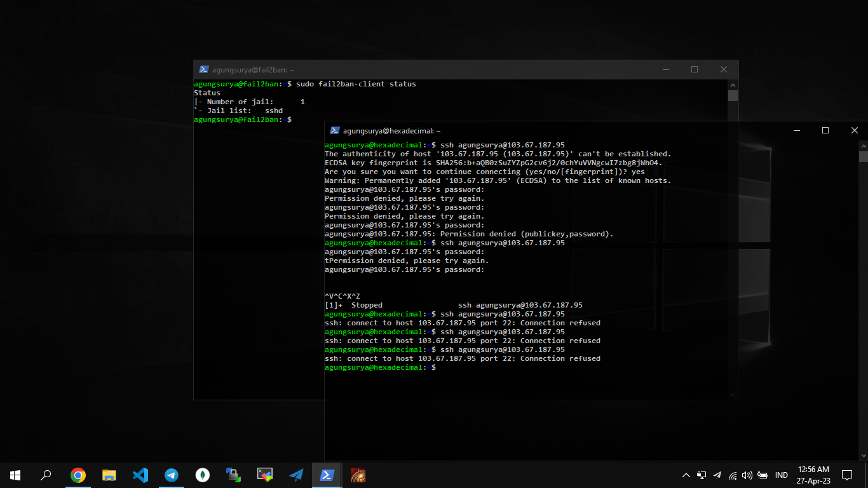
Task: Open the Wi-Fi network flyout
Action: [x=733, y=475]
